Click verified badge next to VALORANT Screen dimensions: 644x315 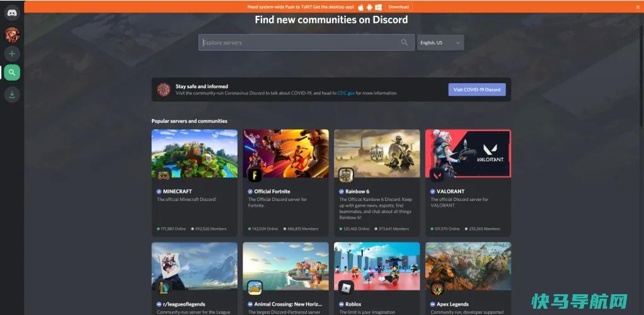coord(432,192)
